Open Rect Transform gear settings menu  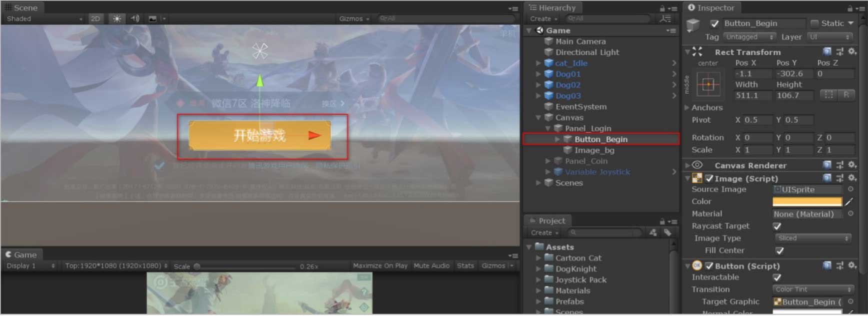(852, 52)
